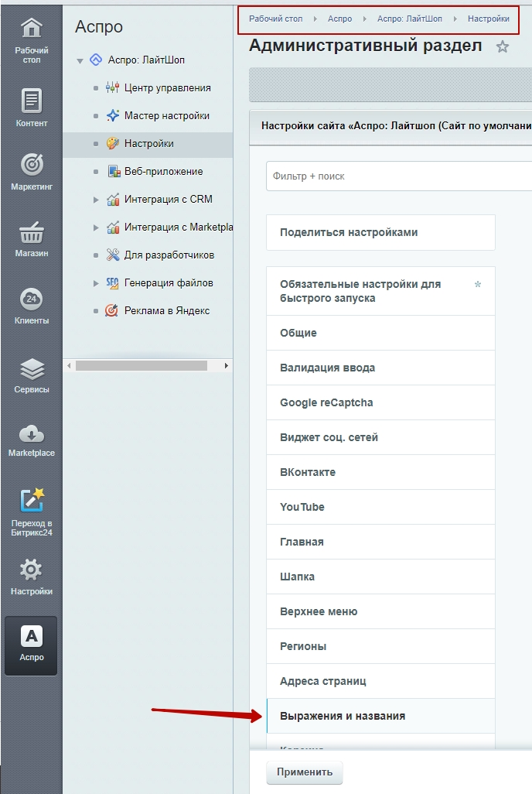The image size is (532, 794).
Task: Add page to favorites with star icon
Action: click(x=502, y=47)
